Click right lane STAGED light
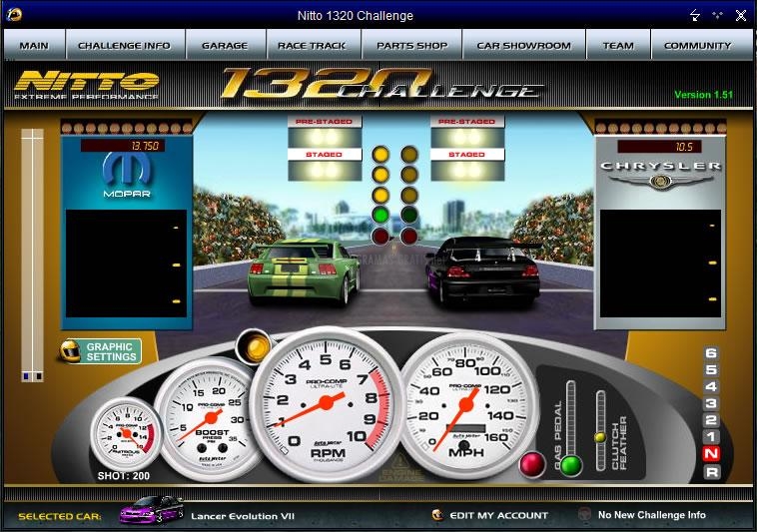The width and height of the screenshot is (757, 532). coord(466,171)
